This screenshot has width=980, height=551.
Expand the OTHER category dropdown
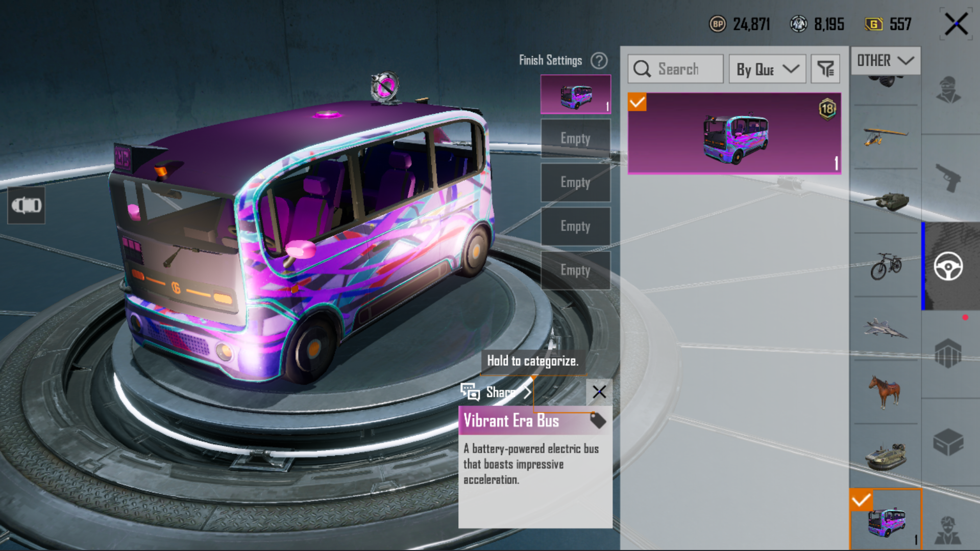pos(886,61)
